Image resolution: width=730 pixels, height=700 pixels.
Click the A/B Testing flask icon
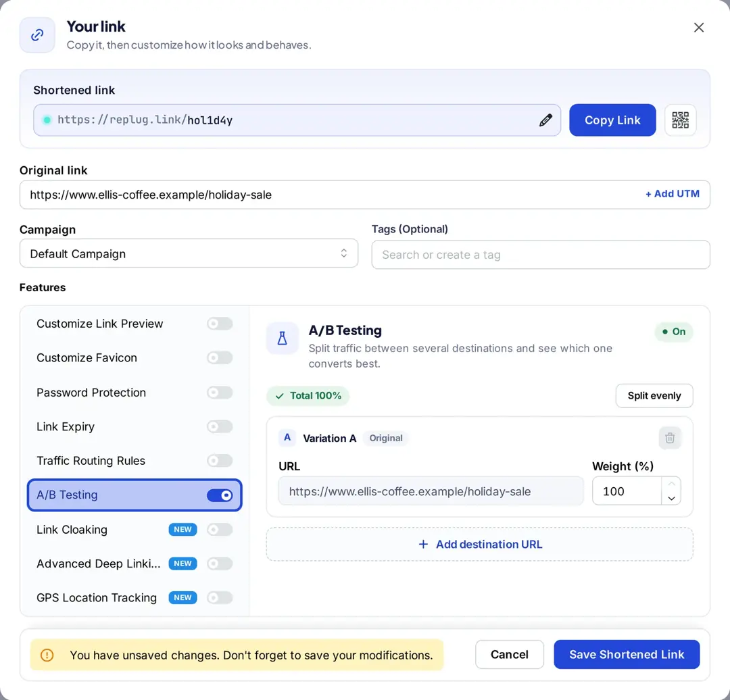coord(282,339)
